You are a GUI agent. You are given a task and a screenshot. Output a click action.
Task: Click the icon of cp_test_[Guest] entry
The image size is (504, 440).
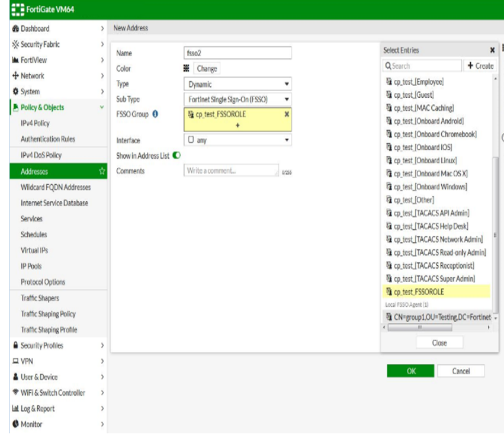(x=389, y=95)
